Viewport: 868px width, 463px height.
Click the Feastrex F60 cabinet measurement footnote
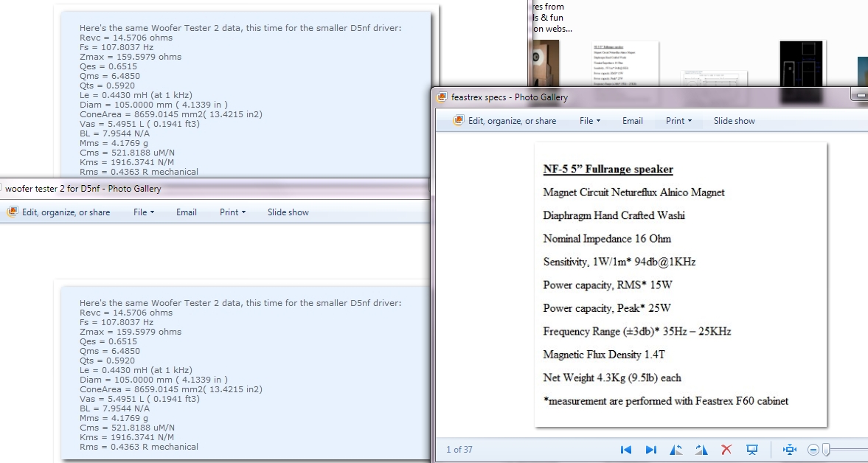[x=665, y=401]
